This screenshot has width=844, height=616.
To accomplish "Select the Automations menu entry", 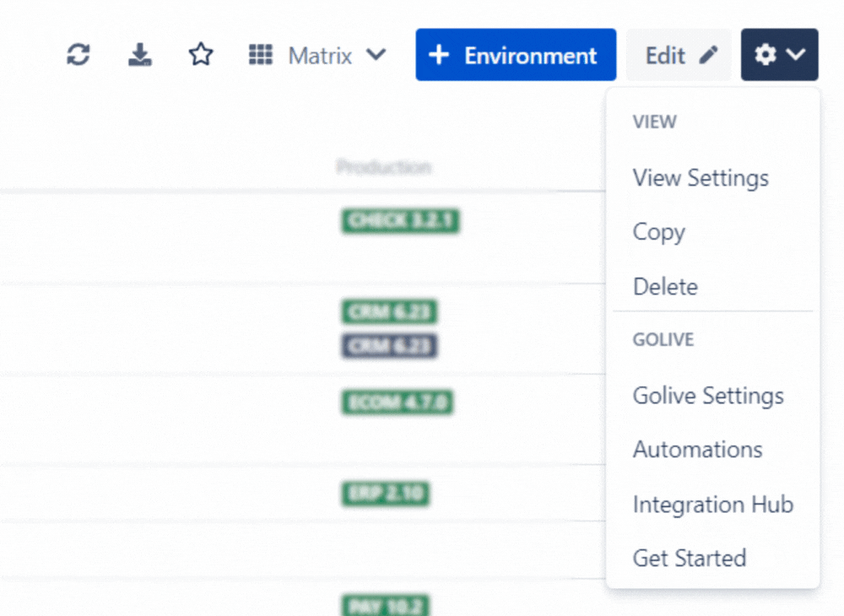I will [x=697, y=450].
